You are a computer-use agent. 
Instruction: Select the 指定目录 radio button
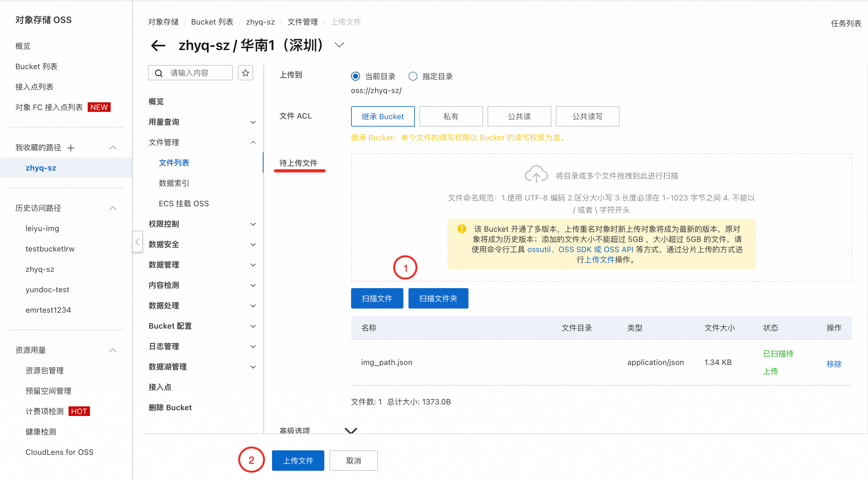(x=412, y=76)
